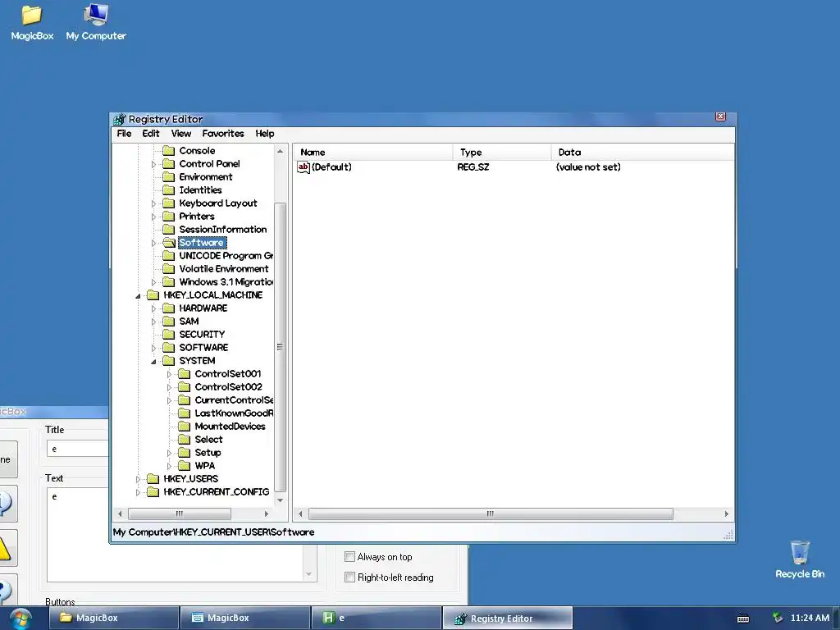Switch to the MagicBox folder taskbar button
The image size is (840, 630).
(x=113, y=618)
